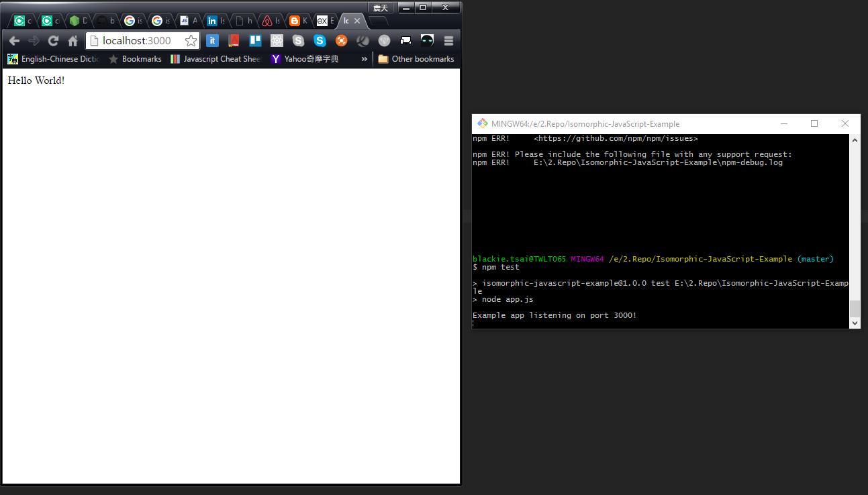Open the Chrome hamburger menu
This screenshot has width=868, height=495.
tap(448, 41)
